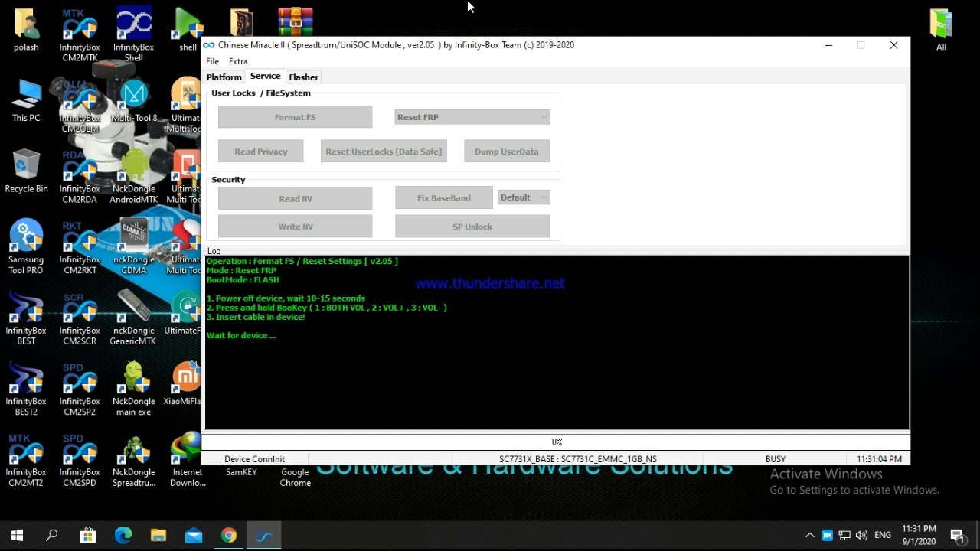This screenshot has width=980, height=551.
Task: Open the volume control in tray
Action: tap(861, 536)
